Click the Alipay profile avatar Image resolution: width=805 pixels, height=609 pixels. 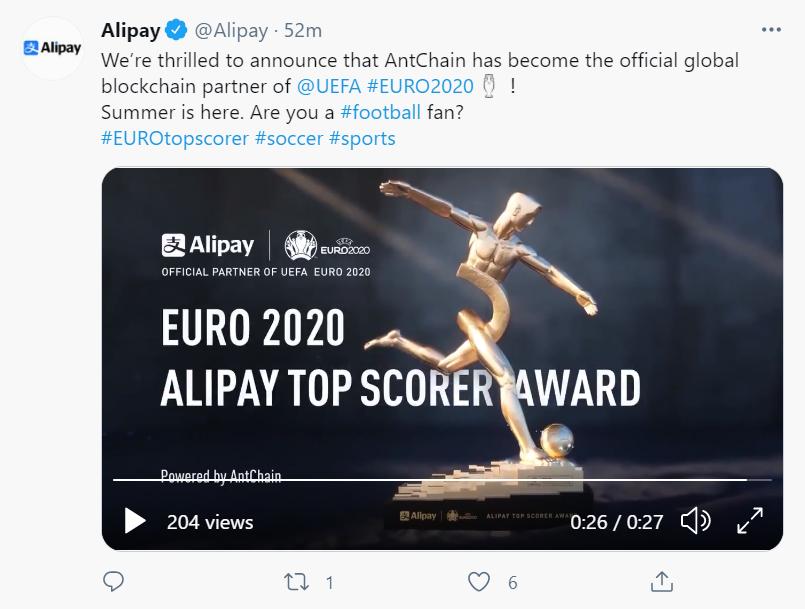point(52,48)
